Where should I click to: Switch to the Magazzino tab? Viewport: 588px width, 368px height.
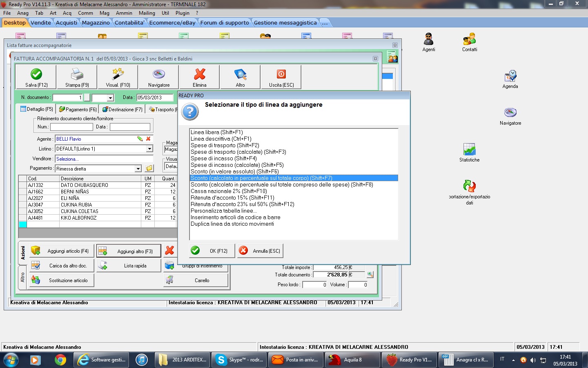click(96, 22)
